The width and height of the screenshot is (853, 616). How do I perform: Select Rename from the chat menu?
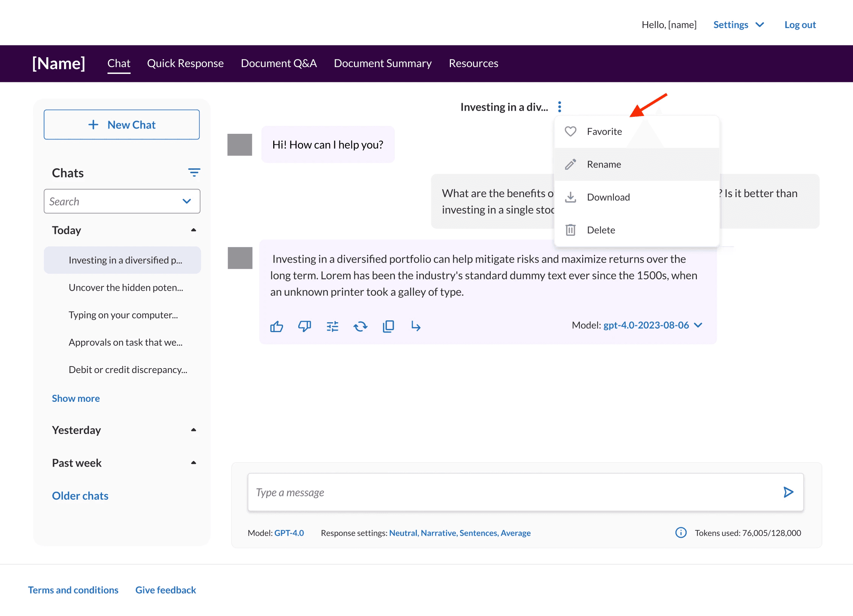[637, 164]
